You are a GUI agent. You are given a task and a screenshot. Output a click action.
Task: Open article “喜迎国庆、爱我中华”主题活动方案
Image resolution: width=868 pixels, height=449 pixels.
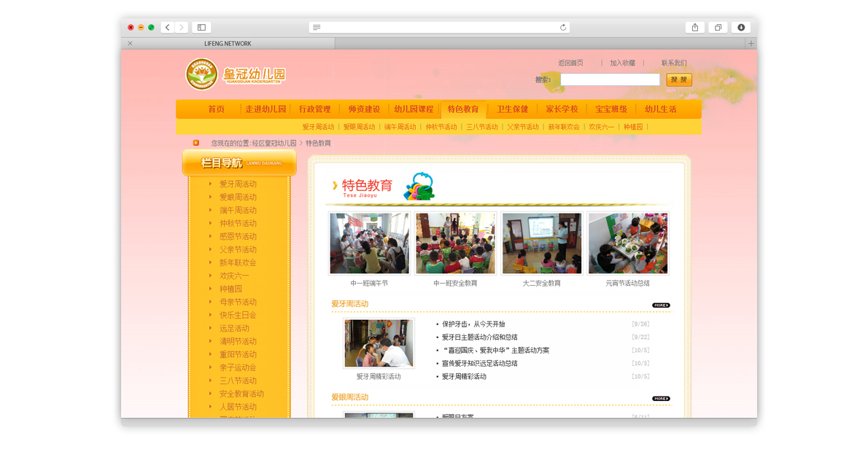point(495,351)
